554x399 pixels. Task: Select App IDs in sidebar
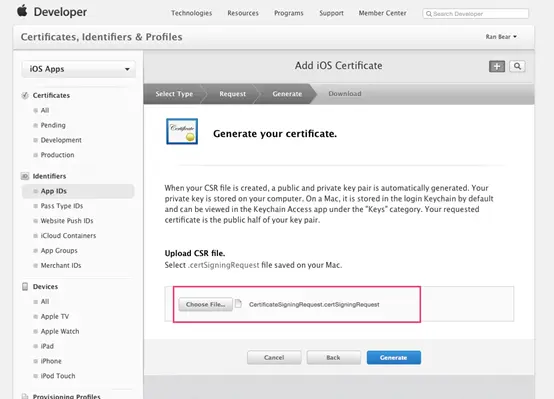78,191
